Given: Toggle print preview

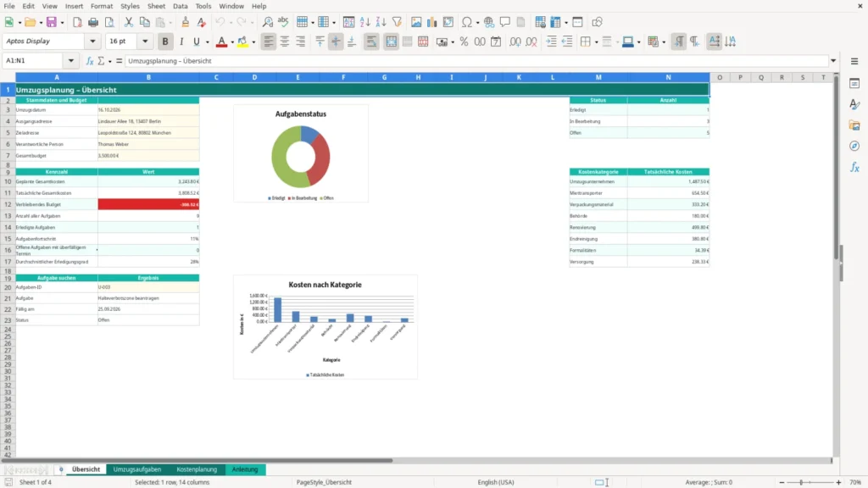Looking at the screenshot, I should [109, 22].
